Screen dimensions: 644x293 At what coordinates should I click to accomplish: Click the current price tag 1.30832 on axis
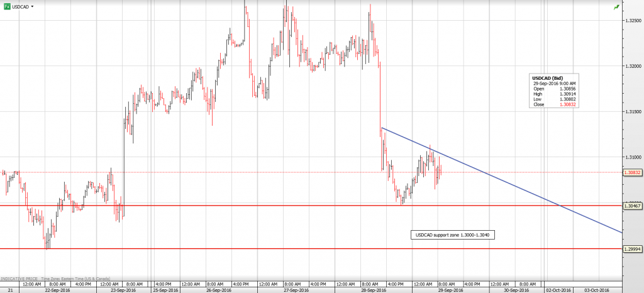pyautogui.click(x=632, y=172)
